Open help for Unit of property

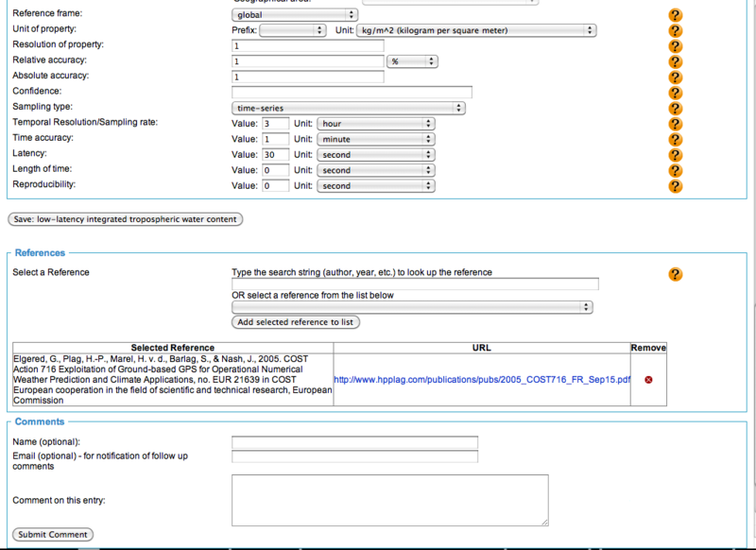675,30
